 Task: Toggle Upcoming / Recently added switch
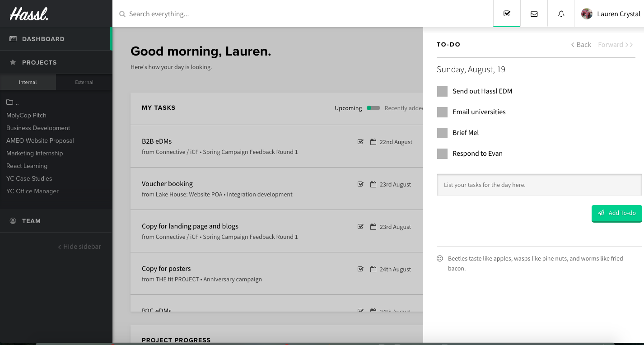[x=373, y=108]
